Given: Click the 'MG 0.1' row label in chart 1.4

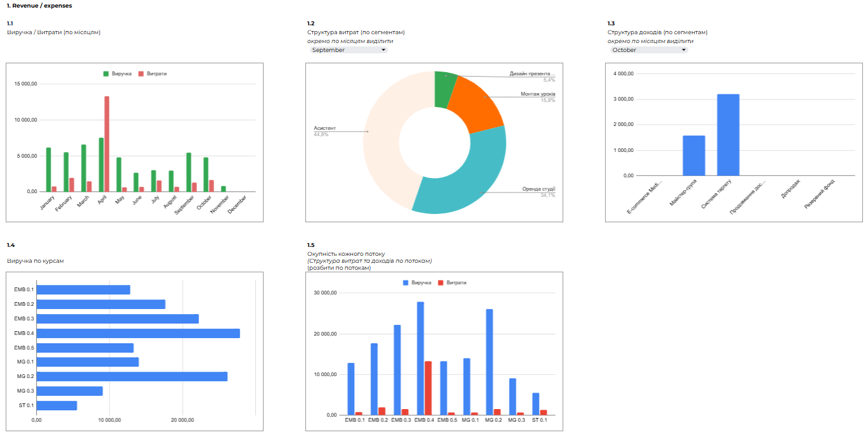Looking at the screenshot, I should point(25,362).
